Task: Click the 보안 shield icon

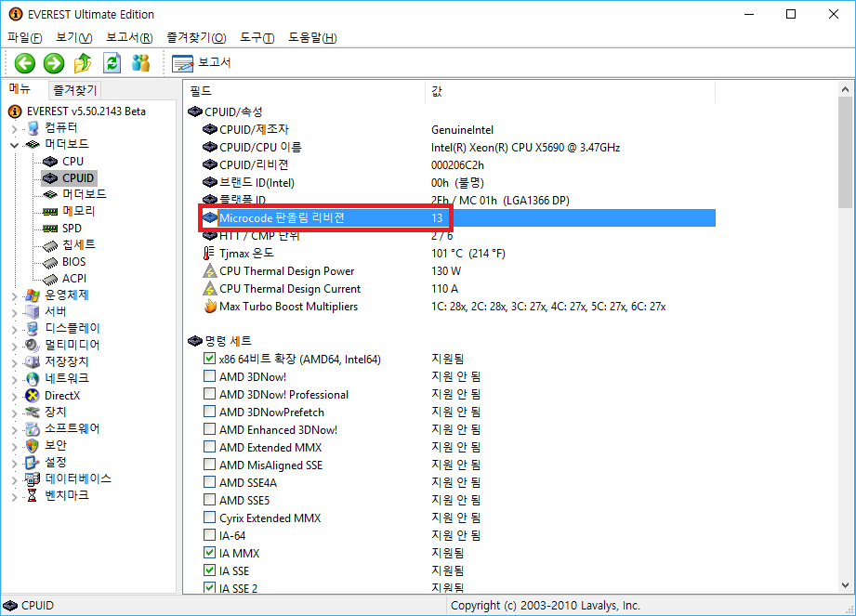Action: pos(33,446)
